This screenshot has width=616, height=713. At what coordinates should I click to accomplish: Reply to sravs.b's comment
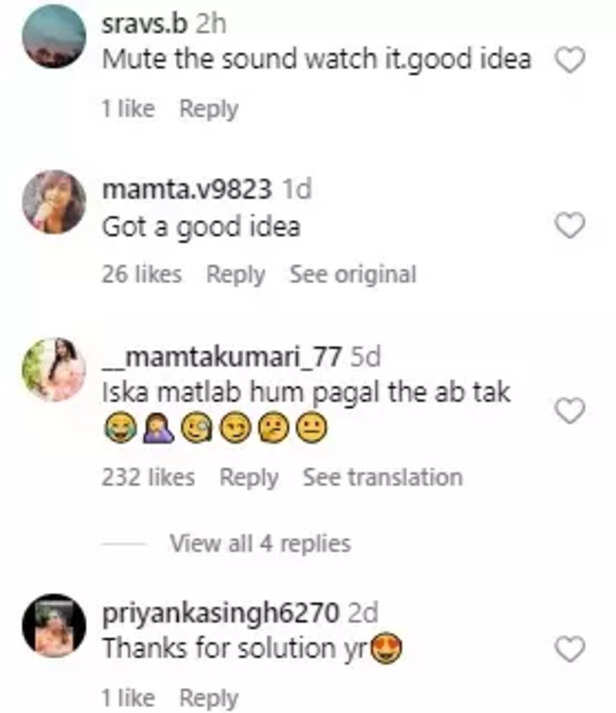pos(209,109)
